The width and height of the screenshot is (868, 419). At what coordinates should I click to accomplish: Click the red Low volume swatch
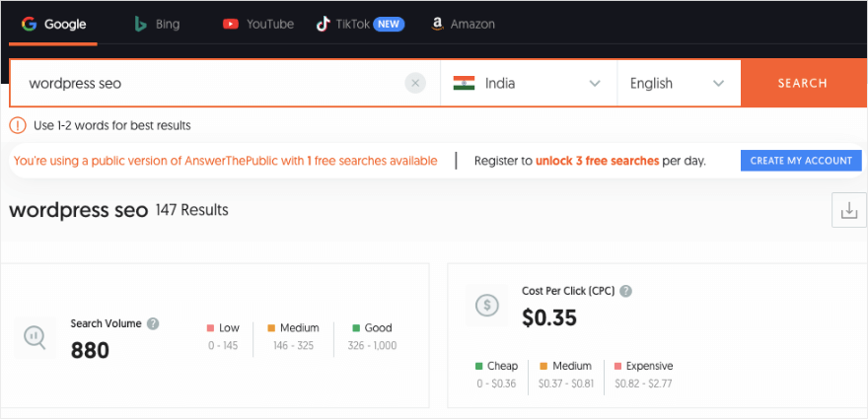[210, 328]
